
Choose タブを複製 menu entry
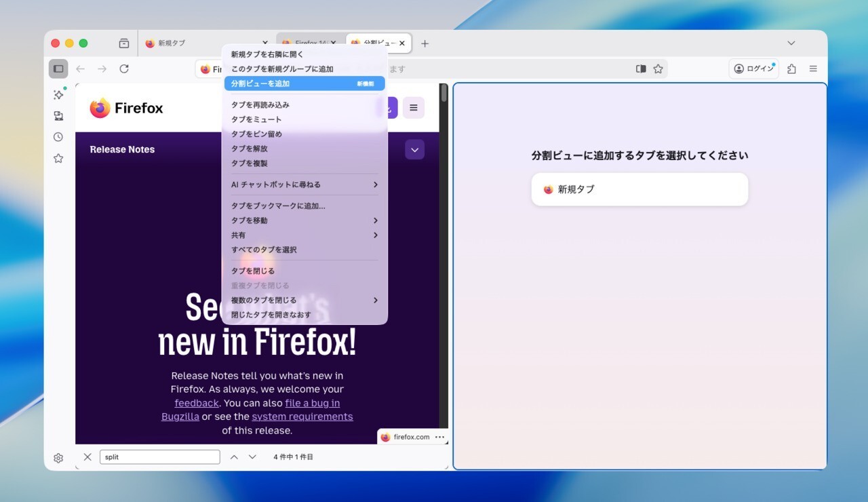click(x=304, y=163)
